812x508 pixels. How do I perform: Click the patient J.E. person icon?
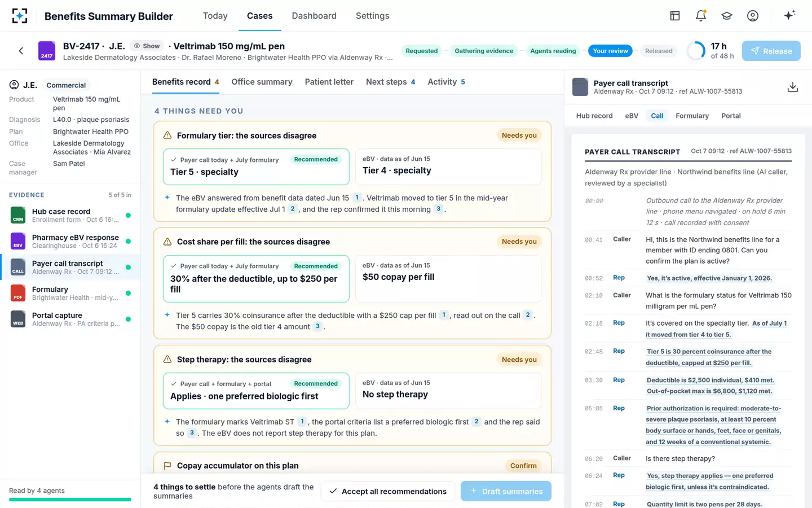14,85
